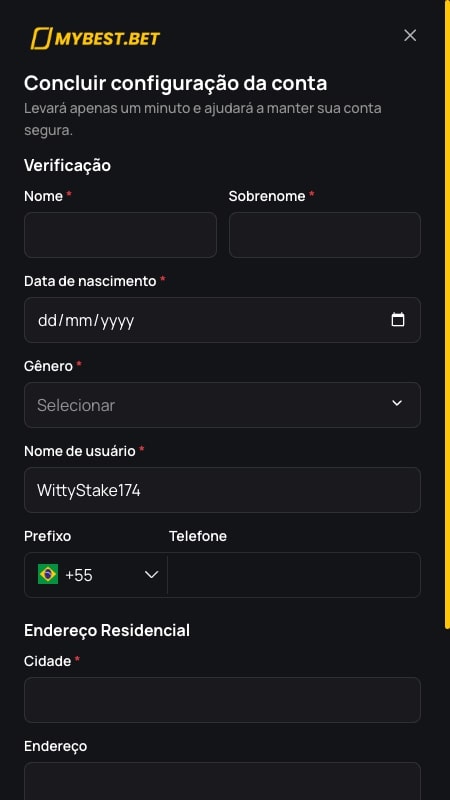Image resolution: width=450 pixels, height=800 pixels.
Task: Click the Data de nascimento label
Action: (x=90, y=281)
